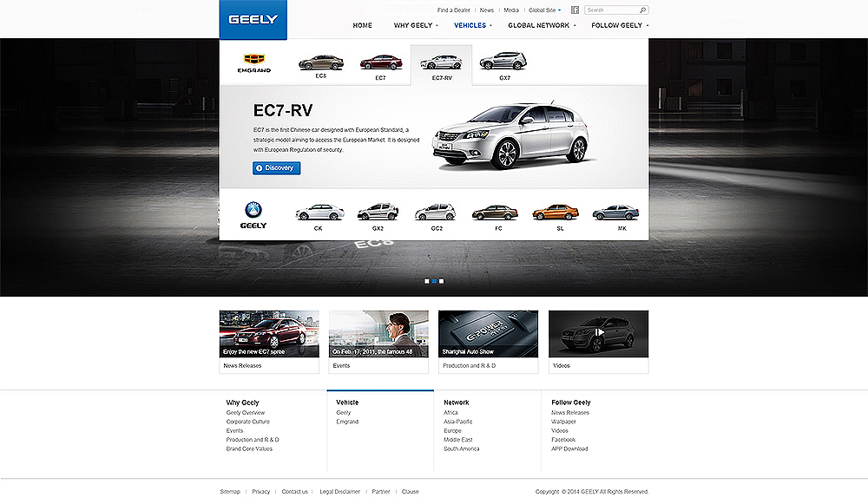Open Facebook link under Follow Geely

coord(563,440)
